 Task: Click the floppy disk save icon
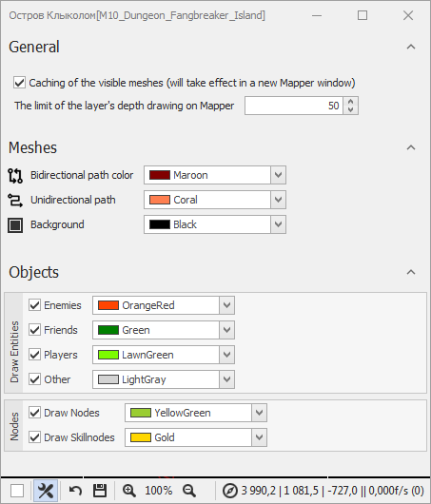click(x=100, y=491)
